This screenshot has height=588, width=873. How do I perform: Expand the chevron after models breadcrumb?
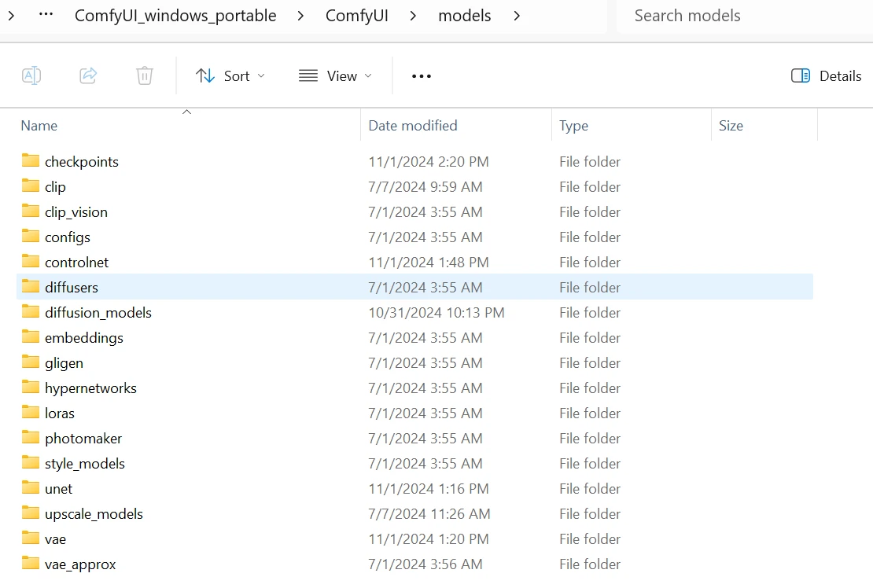coord(517,16)
